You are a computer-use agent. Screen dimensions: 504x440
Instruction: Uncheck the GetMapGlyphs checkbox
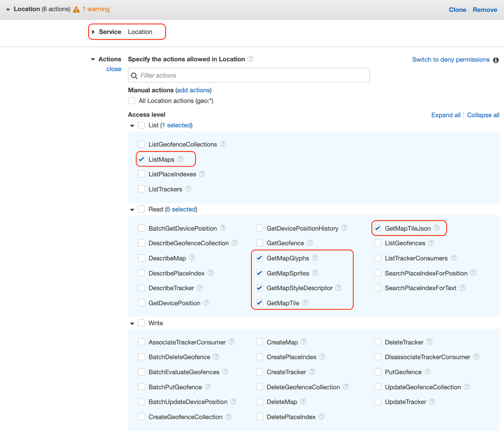point(259,258)
